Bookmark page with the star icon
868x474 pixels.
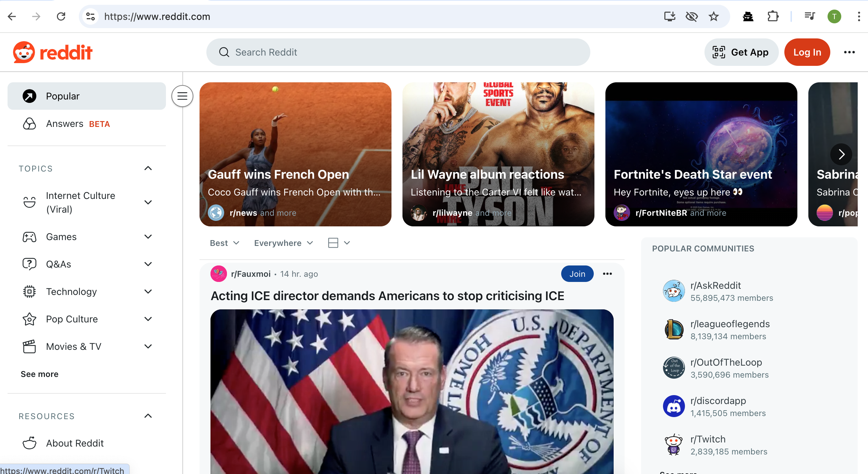click(x=714, y=16)
